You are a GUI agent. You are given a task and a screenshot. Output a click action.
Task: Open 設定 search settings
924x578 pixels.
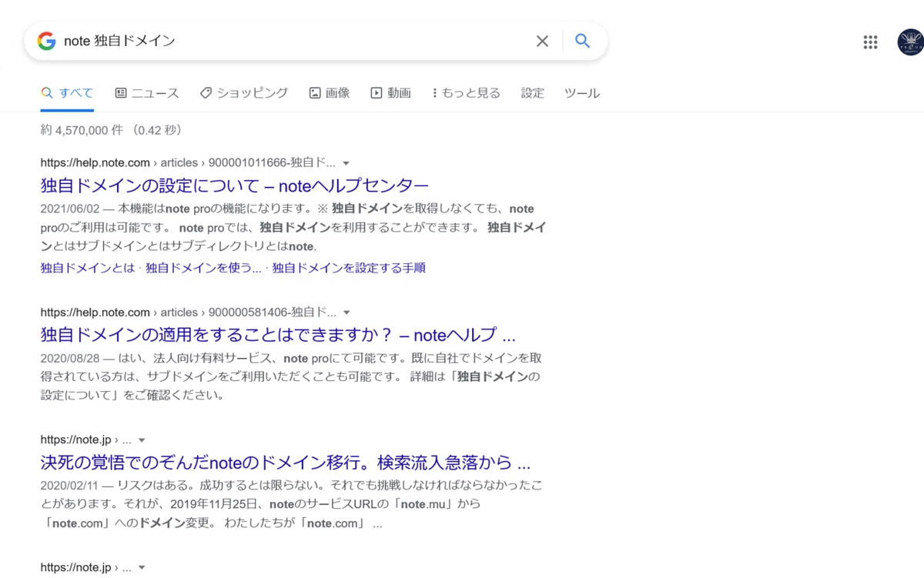coord(532,93)
